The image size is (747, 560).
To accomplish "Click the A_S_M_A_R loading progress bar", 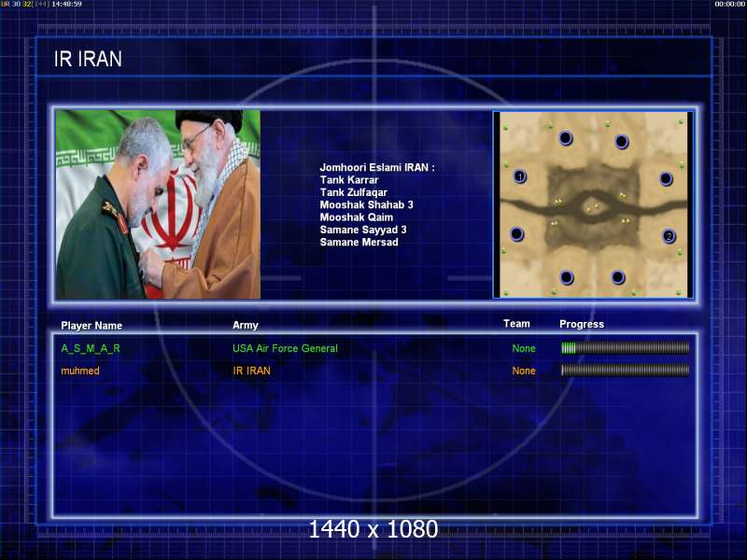I will [625, 348].
